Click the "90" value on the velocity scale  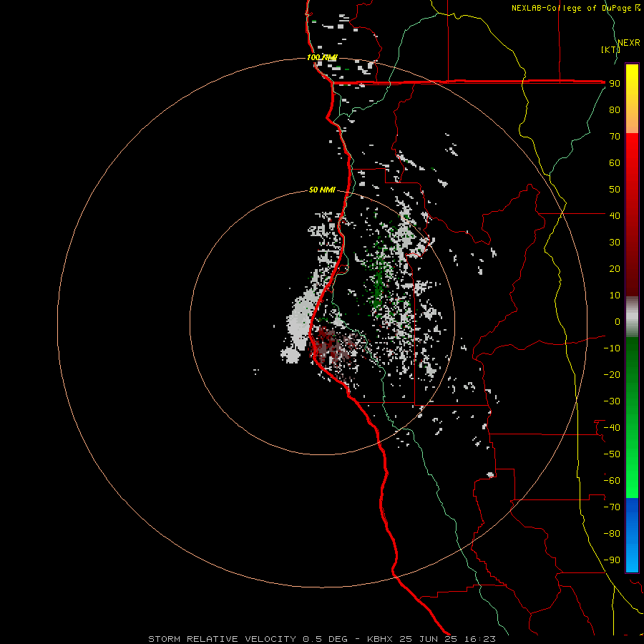615,84
